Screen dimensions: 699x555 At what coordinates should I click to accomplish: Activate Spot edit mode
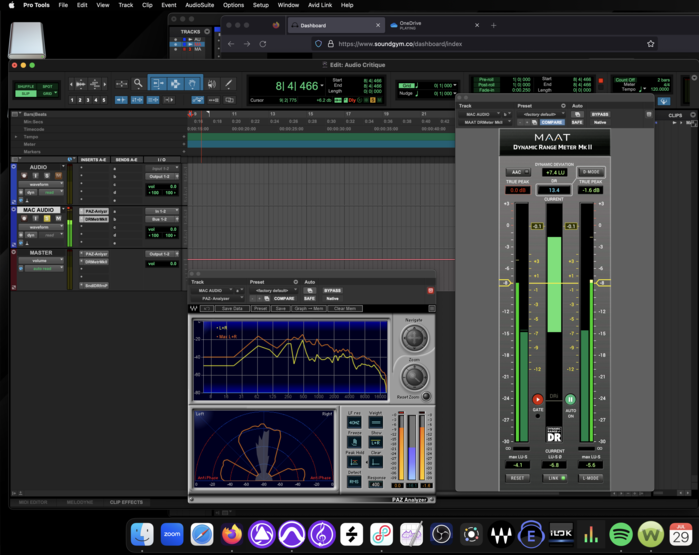[47, 86]
